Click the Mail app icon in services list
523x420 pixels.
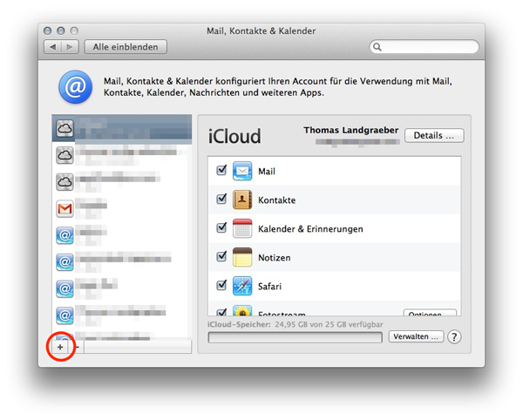click(x=242, y=171)
